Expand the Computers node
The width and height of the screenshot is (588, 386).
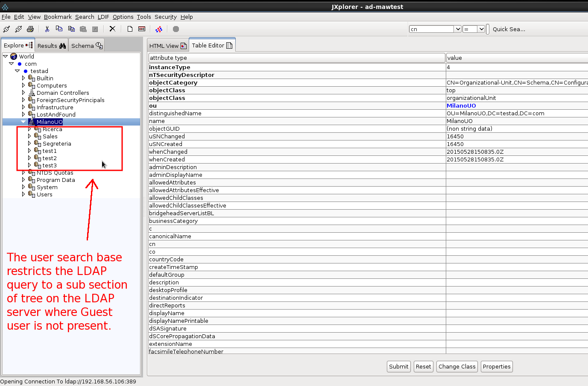pos(23,85)
